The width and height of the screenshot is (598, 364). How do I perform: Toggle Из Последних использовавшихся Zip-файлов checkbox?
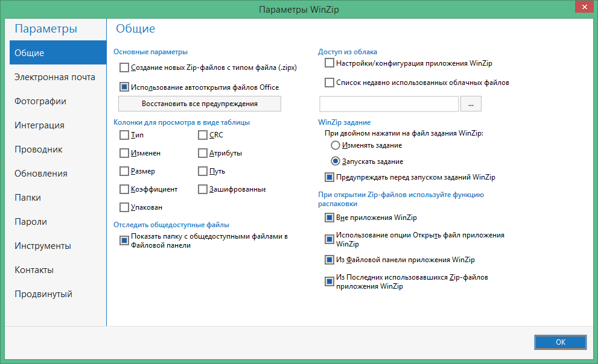(329, 281)
